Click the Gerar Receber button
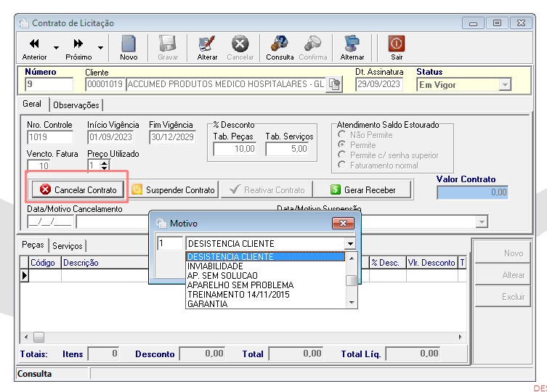 (x=362, y=189)
